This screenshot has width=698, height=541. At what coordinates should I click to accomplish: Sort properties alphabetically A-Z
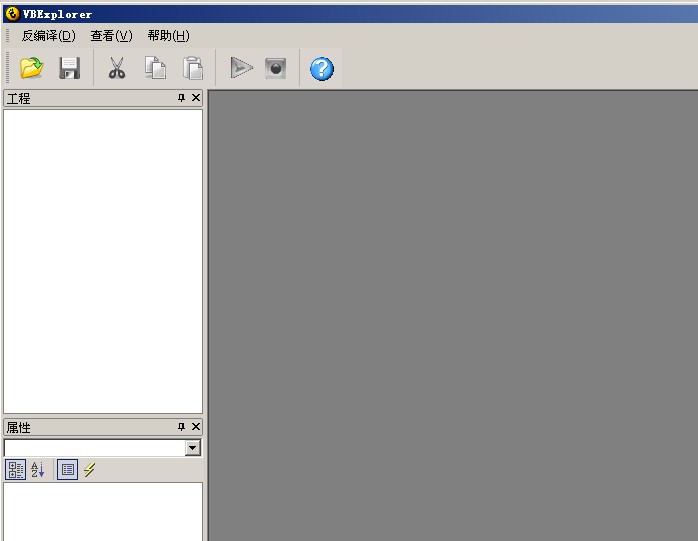pyautogui.click(x=37, y=470)
